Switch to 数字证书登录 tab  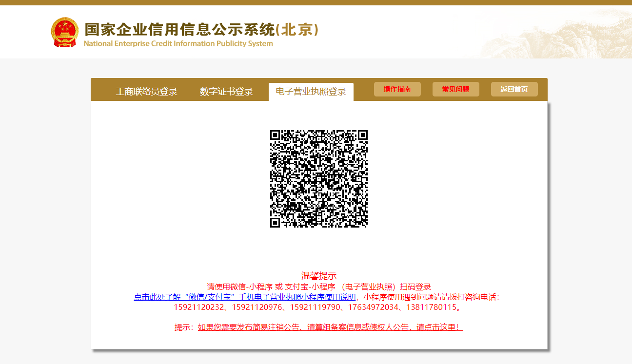[226, 92]
